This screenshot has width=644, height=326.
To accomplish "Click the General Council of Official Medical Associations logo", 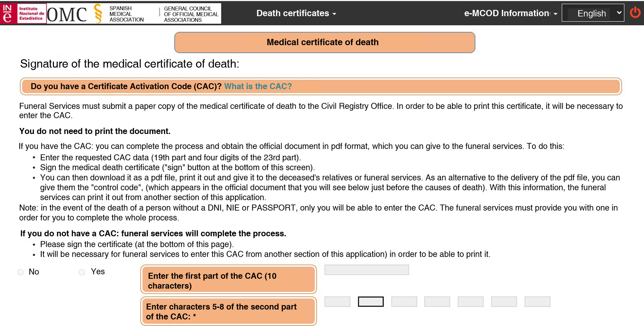I will [x=191, y=14].
